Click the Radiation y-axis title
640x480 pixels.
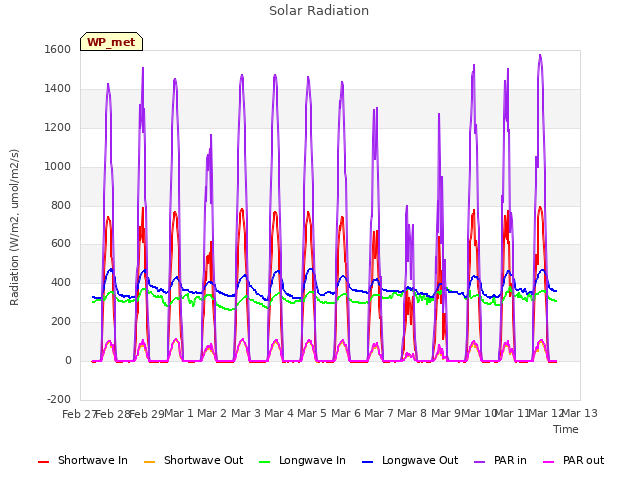14,227
